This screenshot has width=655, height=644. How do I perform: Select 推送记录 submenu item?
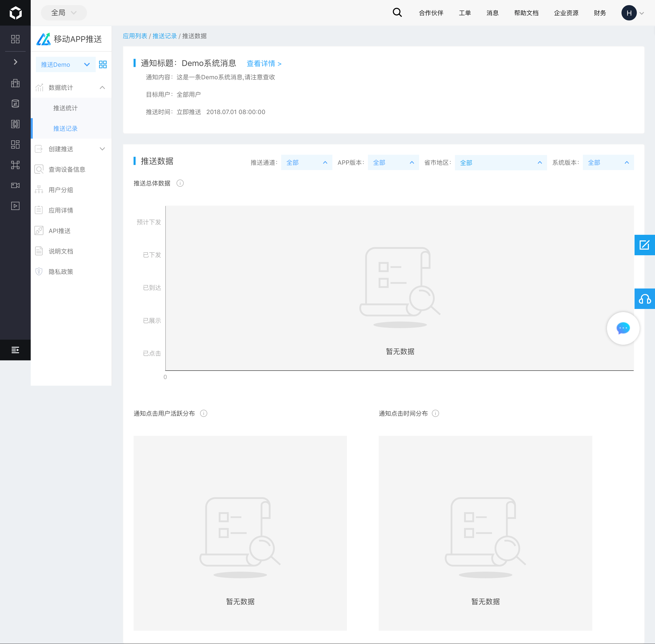pos(65,129)
